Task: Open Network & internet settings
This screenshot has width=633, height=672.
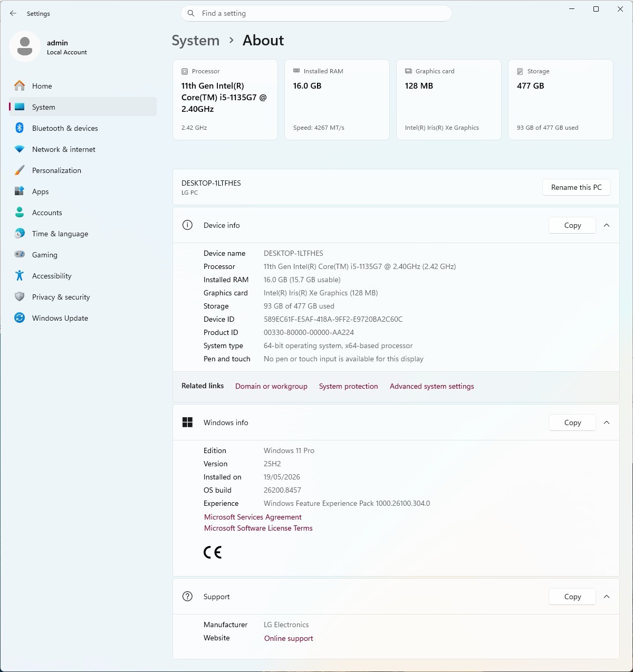Action: [83, 149]
